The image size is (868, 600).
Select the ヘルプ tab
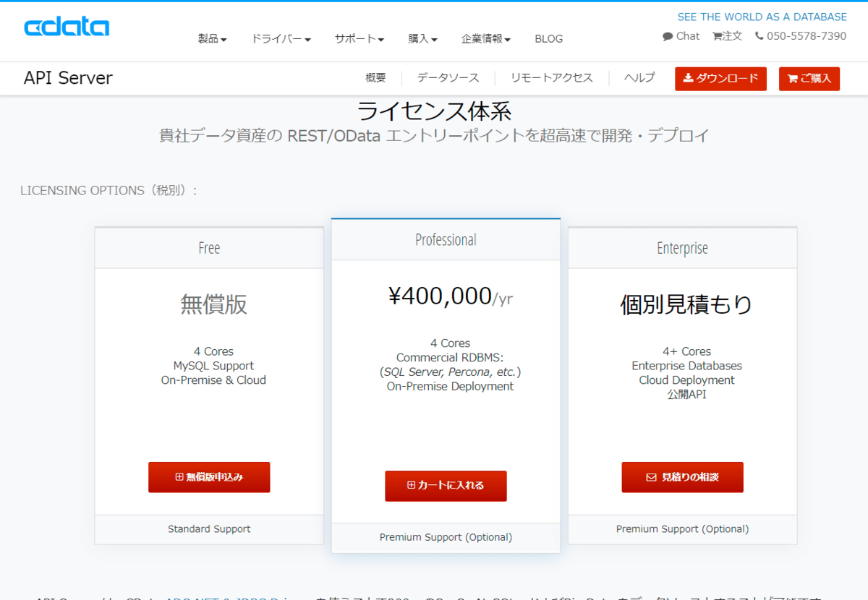click(x=639, y=78)
